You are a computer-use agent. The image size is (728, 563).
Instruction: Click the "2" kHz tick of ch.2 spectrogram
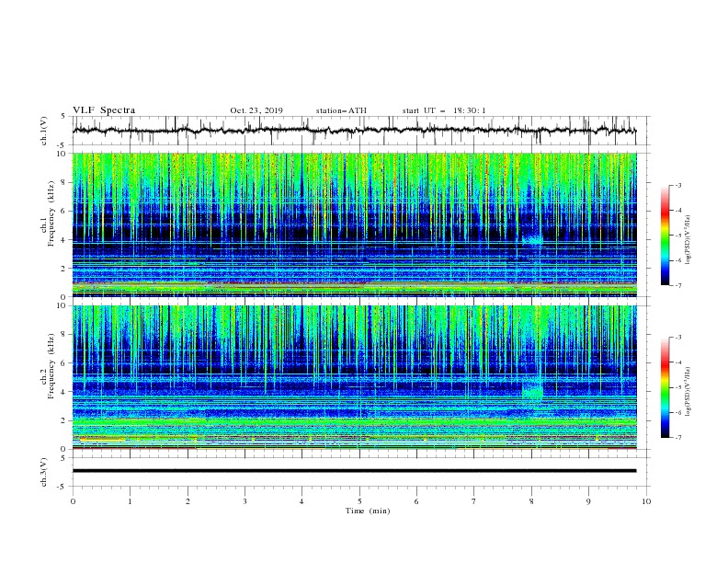click(x=64, y=420)
